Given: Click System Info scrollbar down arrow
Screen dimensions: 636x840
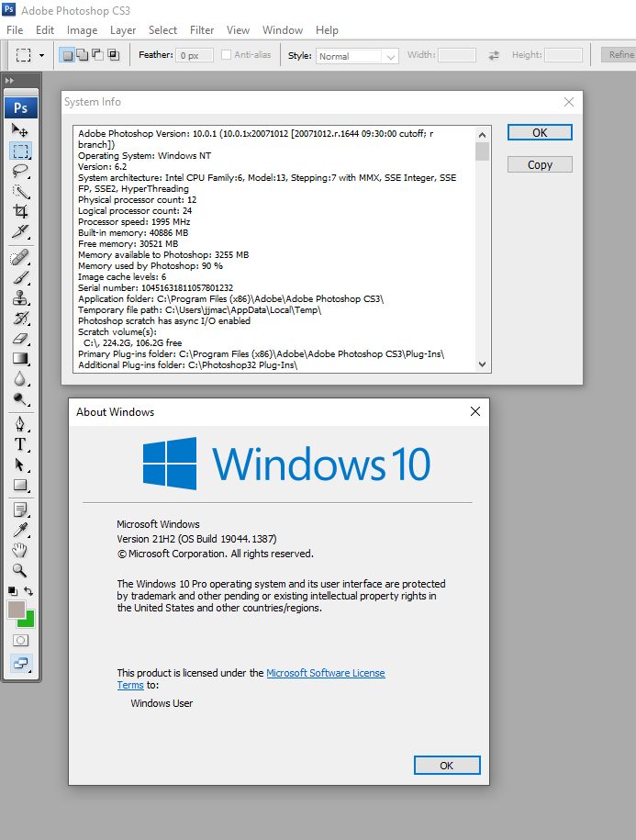Looking at the screenshot, I should click(x=482, y=364).
